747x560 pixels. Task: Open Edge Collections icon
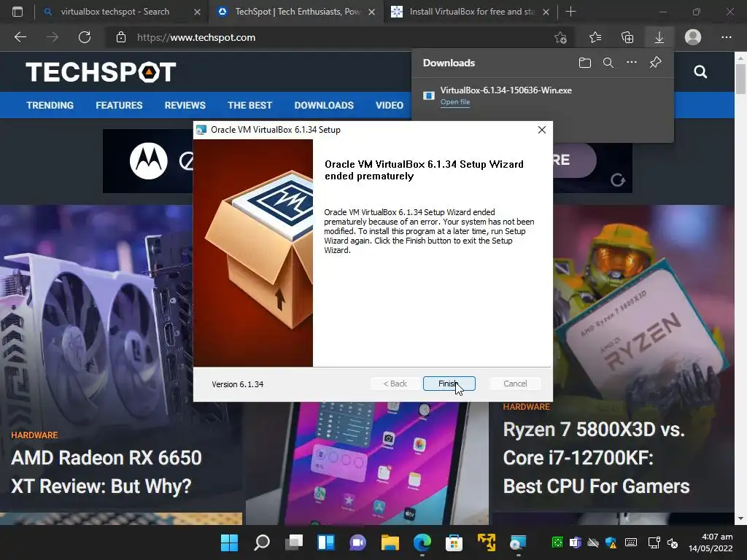point(627,37)
